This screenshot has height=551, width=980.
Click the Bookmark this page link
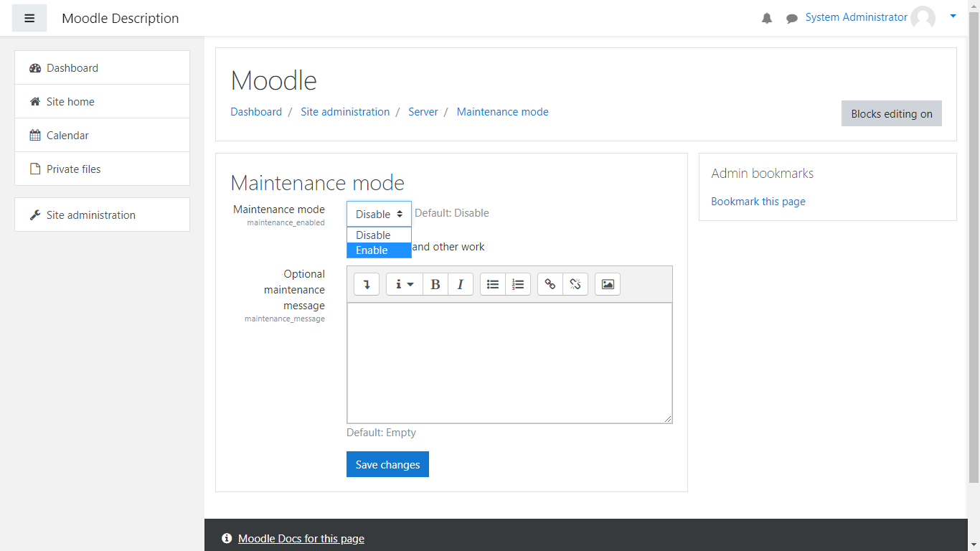pyautogui.click(x=758, y=202)
